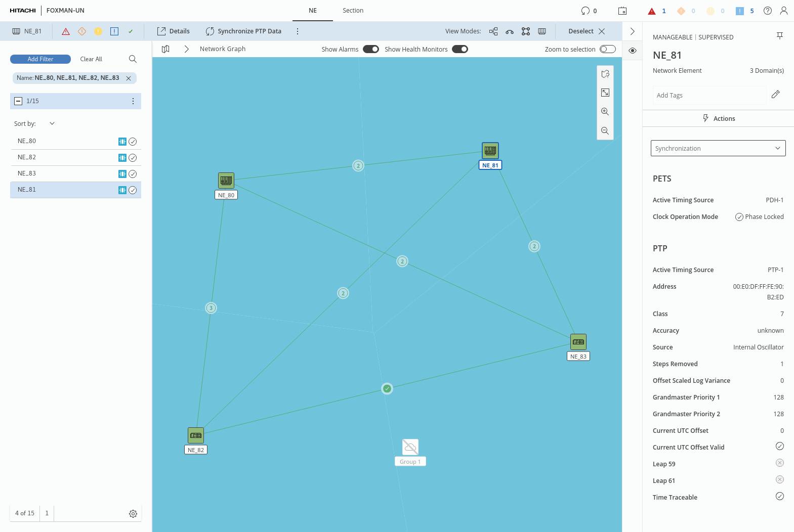The width and height of the screenshot is (794, 532).
Task: Switch to the Section tab
Action: point(353,11)
